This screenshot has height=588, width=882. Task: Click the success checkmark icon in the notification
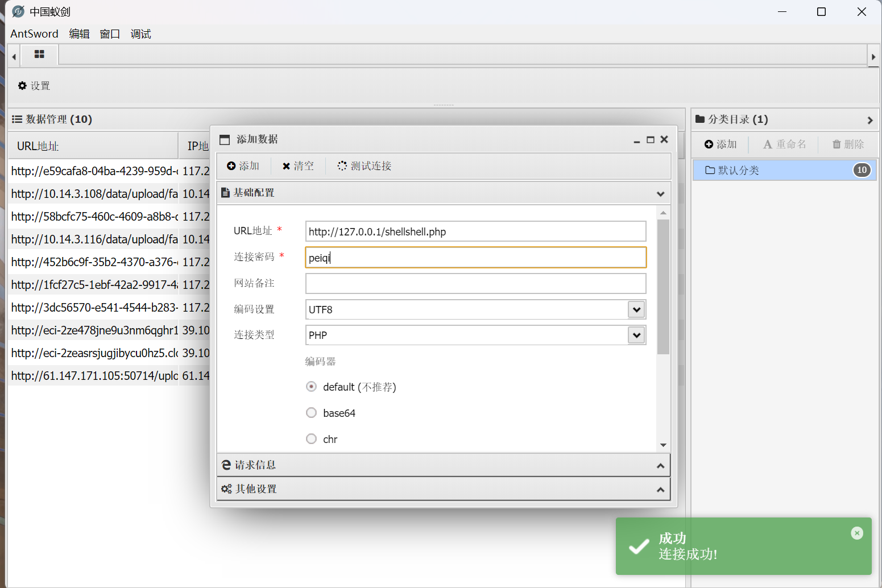tap(639, 546)
